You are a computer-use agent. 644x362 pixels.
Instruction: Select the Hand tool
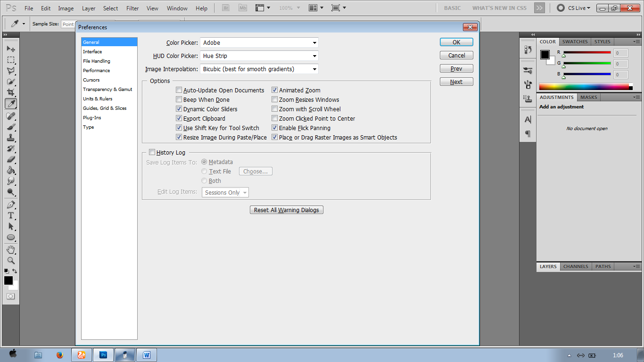[x=10, y=249]
